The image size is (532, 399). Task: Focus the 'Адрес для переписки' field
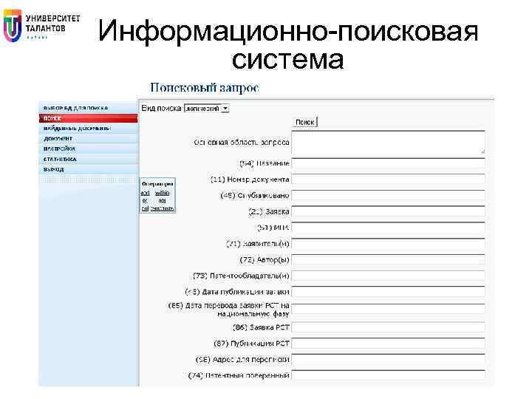click(x=388, y=359)
